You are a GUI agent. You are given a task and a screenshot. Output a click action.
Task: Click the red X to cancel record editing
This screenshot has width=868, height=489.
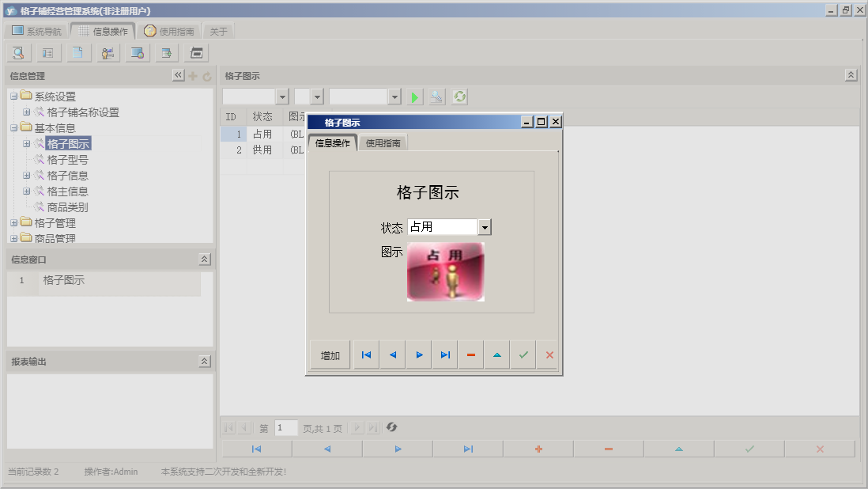pyautogui.click(x=549, y=354)
